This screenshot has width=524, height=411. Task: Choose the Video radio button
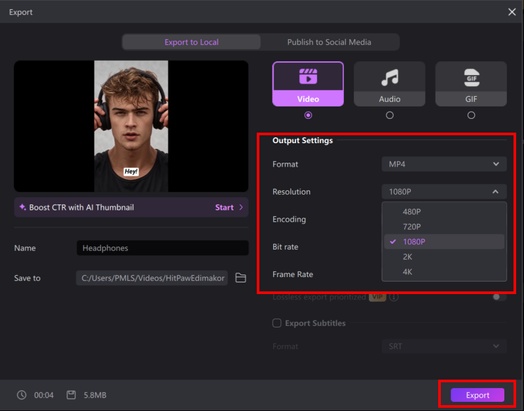pyautogui.click(x=308, y=115)
